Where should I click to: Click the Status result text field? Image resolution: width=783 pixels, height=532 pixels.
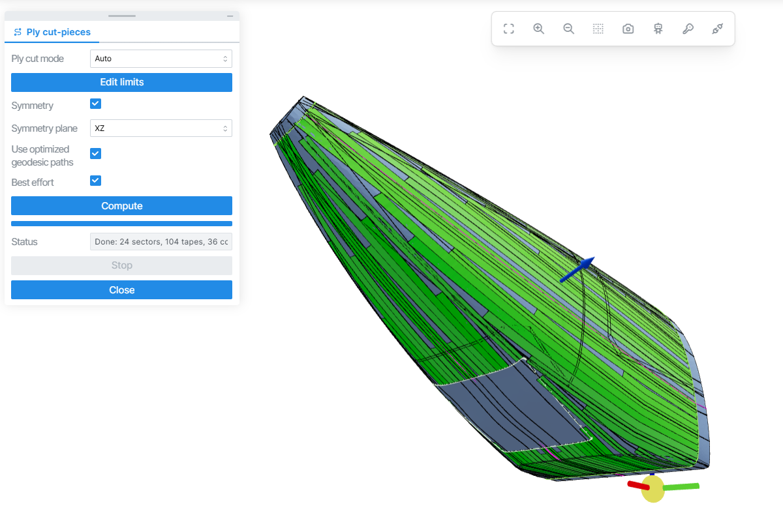click(x=161, y=242)
